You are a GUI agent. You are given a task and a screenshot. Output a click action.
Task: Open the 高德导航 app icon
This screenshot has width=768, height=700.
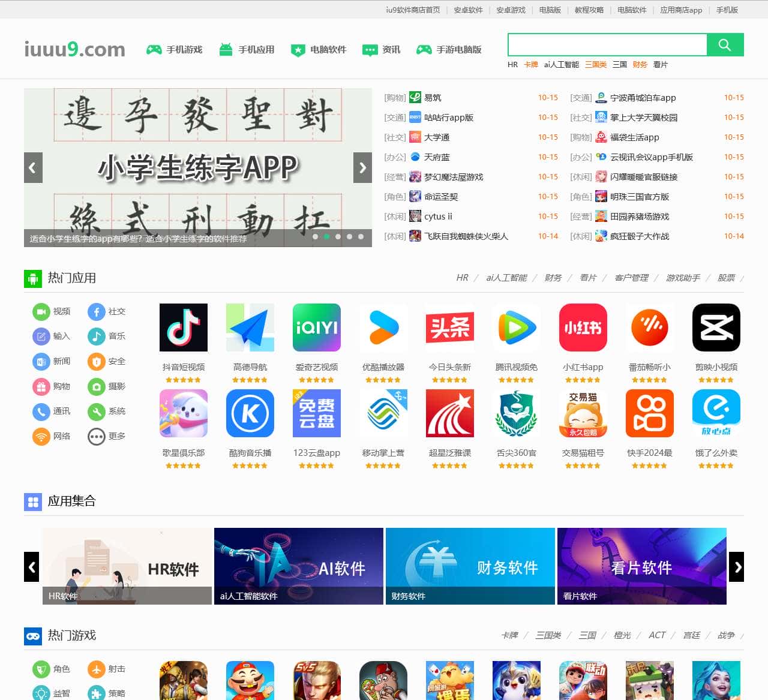(x=250, y=328)
